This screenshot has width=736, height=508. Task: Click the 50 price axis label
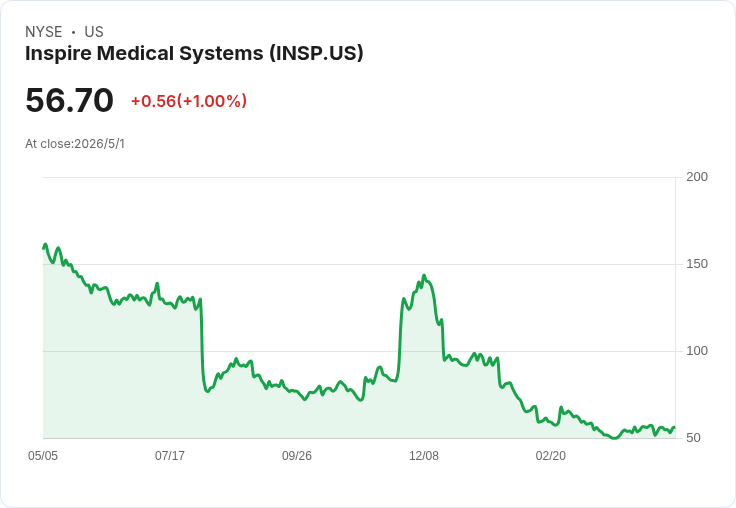pyautogui.click(x=693, y=438)
